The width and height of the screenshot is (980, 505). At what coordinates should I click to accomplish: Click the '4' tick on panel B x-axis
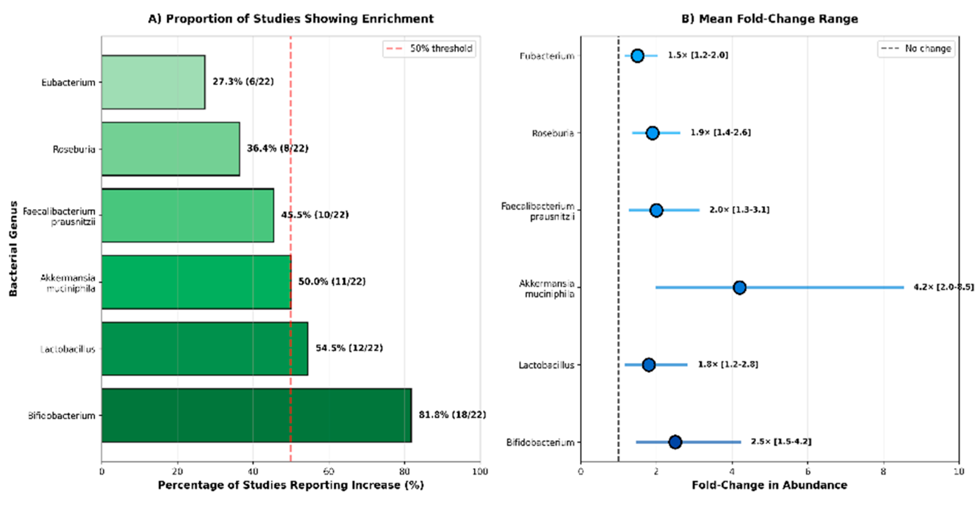point(732,472)
